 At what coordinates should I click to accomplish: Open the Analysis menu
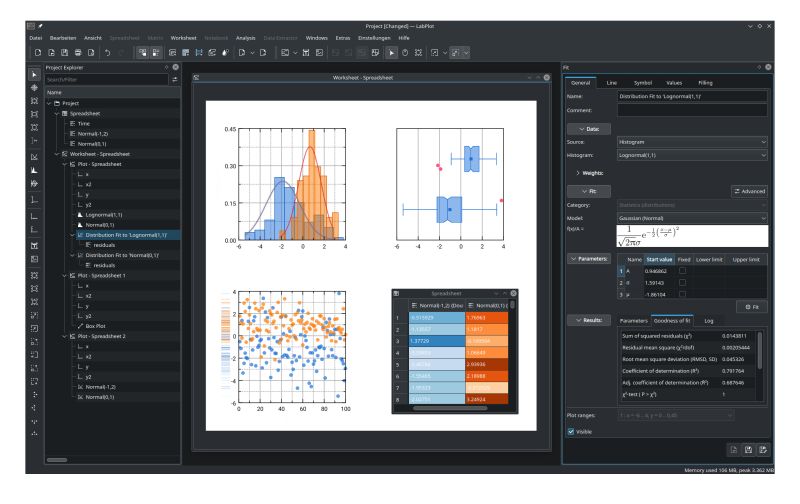245,37
